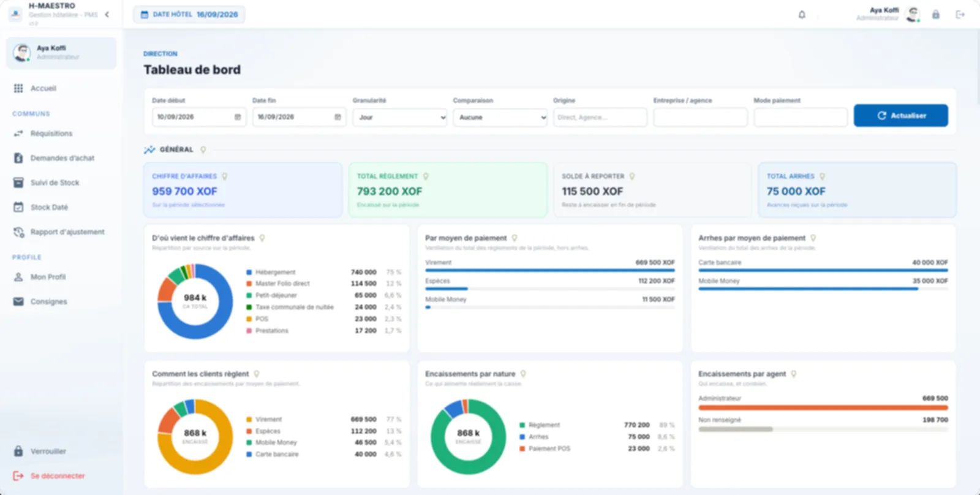Click the info bulb beside Total arrhes
This screenshot has width=980, height=495.
[x=822, y=176]
